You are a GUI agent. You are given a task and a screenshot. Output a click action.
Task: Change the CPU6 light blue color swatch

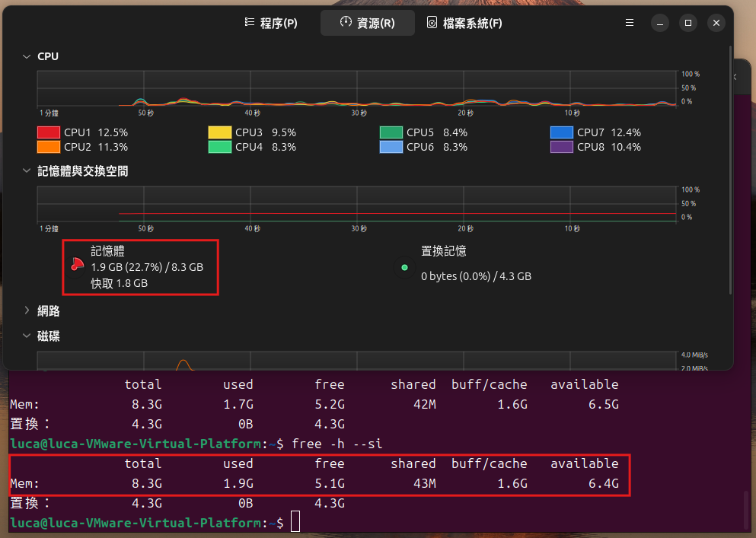click(x=391, y=147)
